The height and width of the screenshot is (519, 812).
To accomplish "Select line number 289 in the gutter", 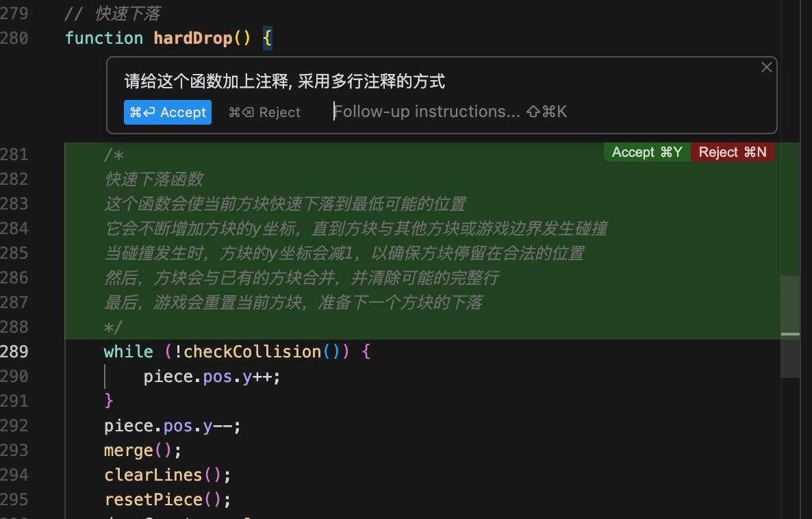I will pos(14,352).
